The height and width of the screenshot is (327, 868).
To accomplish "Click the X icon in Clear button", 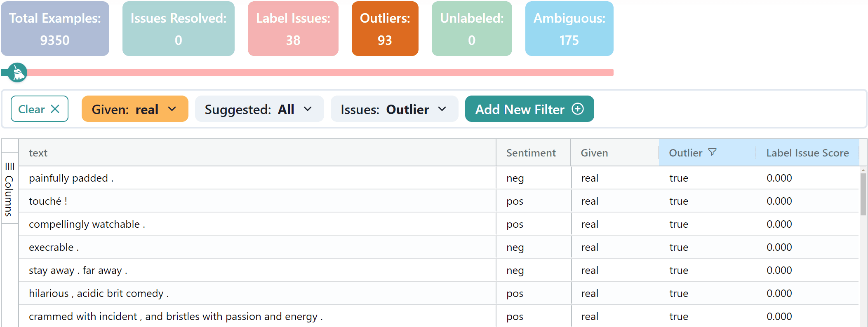I will pos(55,109).
